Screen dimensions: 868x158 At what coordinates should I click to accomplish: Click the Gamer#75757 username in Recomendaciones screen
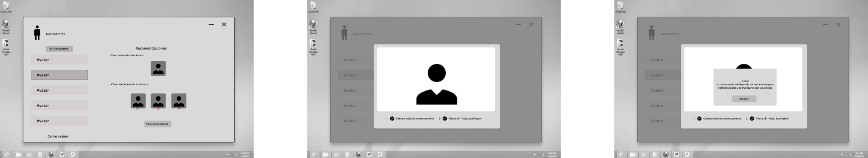[x=56, y=34]
